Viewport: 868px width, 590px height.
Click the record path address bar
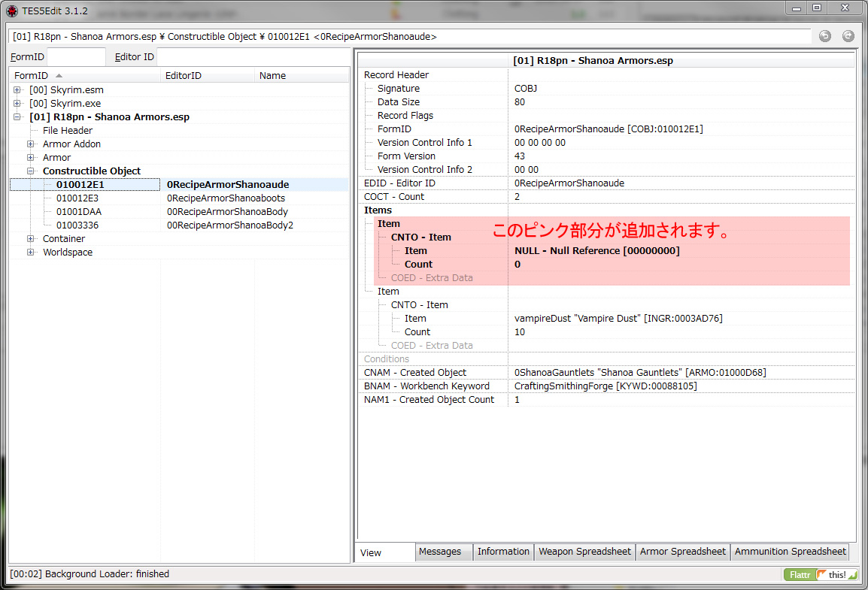410,37
